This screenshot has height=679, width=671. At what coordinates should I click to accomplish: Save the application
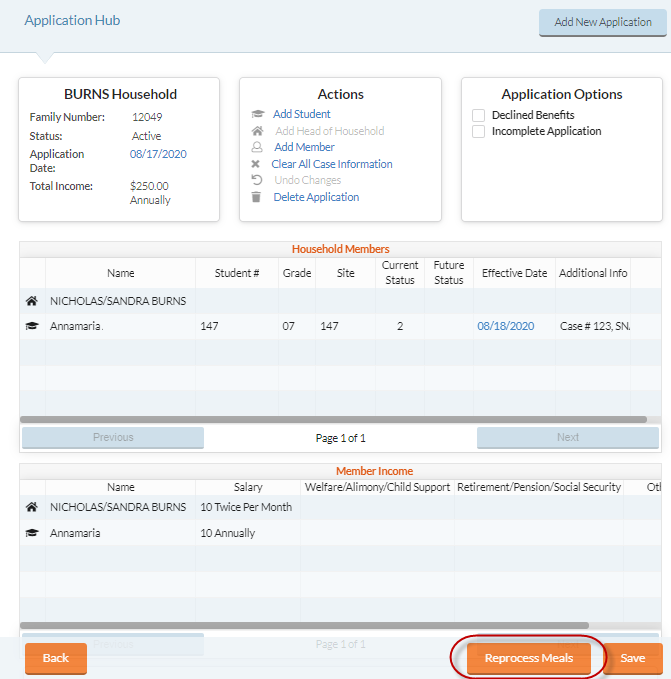[632, 658]
